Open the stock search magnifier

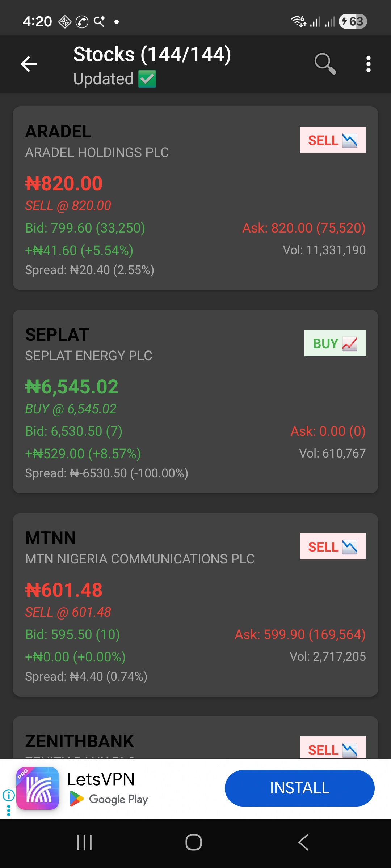[325, 64]
